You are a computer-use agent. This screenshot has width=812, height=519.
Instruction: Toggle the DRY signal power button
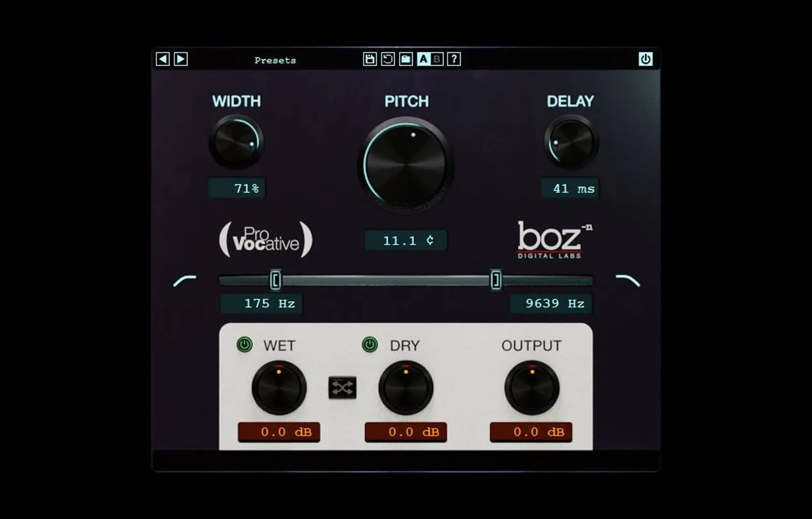coord(370,345)
